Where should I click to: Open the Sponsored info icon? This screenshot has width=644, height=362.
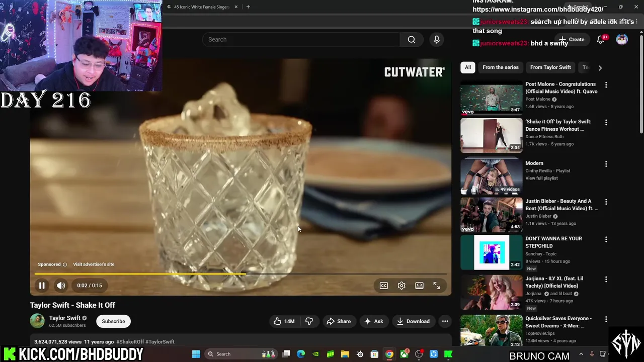pos(64,264)
